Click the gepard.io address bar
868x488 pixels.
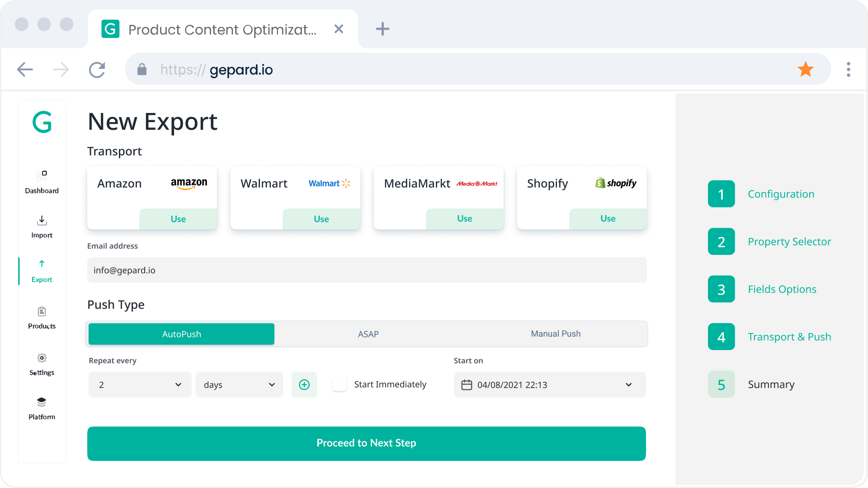[x=478, y=69]
